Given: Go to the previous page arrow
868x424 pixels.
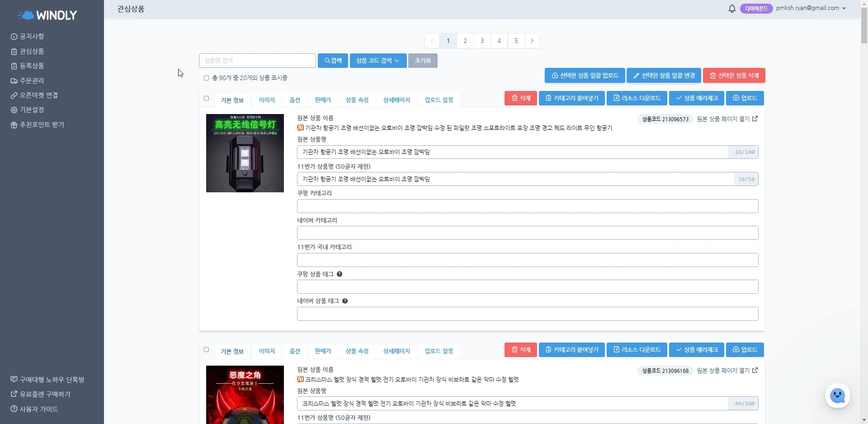Looking at the screenshot, I should pos(432,41).
